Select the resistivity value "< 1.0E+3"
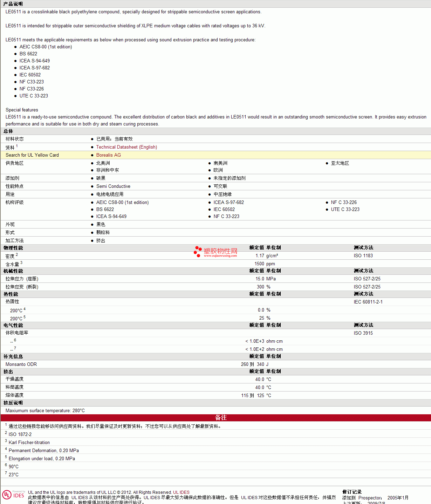Image resolution: width=431 pixels, height=504 pixels. tap(255, 341)
